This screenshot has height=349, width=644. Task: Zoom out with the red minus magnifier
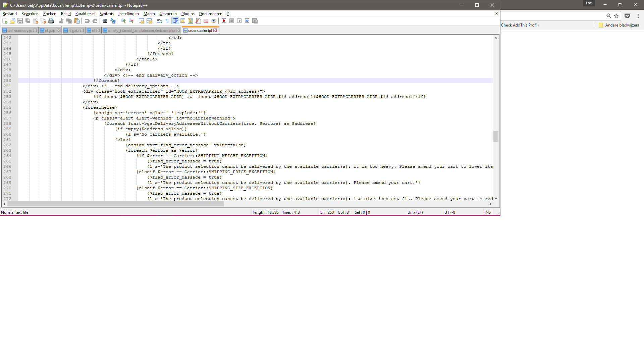[x=131, y=21]
